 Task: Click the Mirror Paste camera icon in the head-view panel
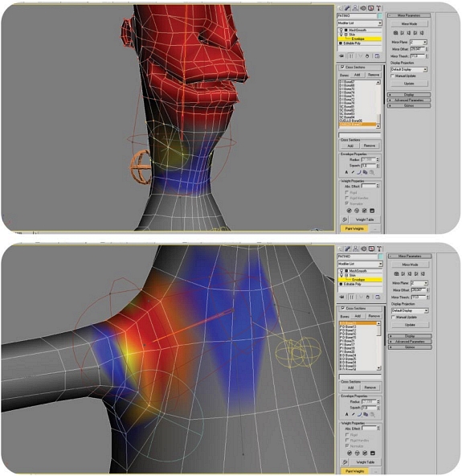pos(395,32)
